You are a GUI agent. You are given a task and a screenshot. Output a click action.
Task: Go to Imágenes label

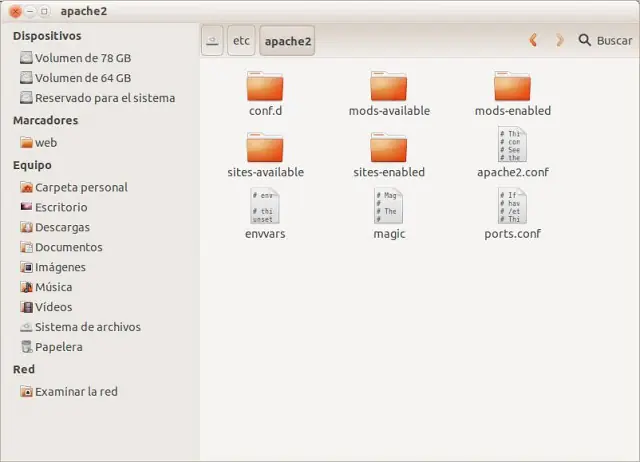pyautogui.click(x=60, y=267)
